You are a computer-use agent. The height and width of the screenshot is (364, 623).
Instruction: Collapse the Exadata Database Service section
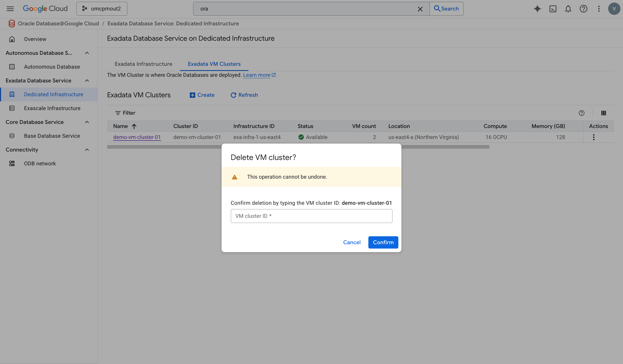point(87,81)
